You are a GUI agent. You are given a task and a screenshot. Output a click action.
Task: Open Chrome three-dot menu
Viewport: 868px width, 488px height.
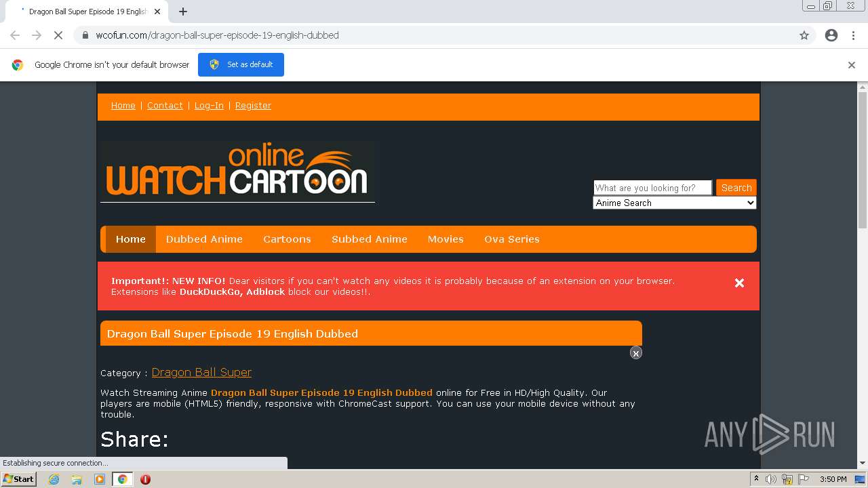click(853, 35)
